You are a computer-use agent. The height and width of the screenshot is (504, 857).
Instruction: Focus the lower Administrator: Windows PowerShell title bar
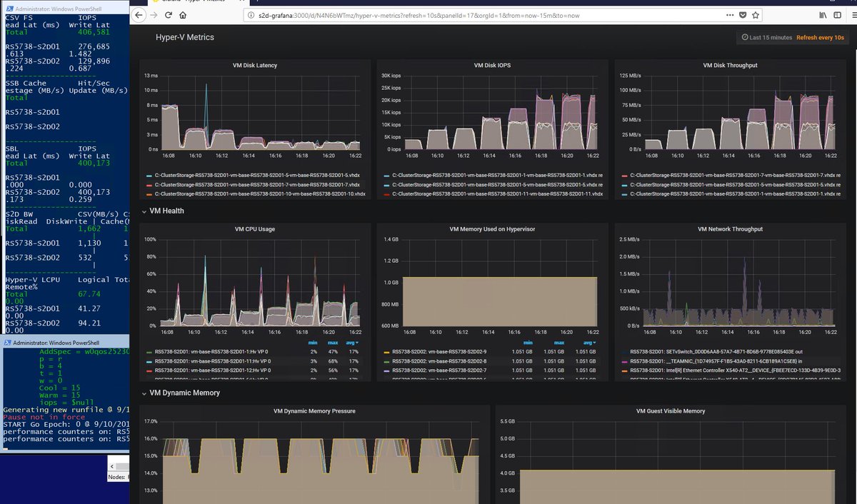tap(65, 343)
